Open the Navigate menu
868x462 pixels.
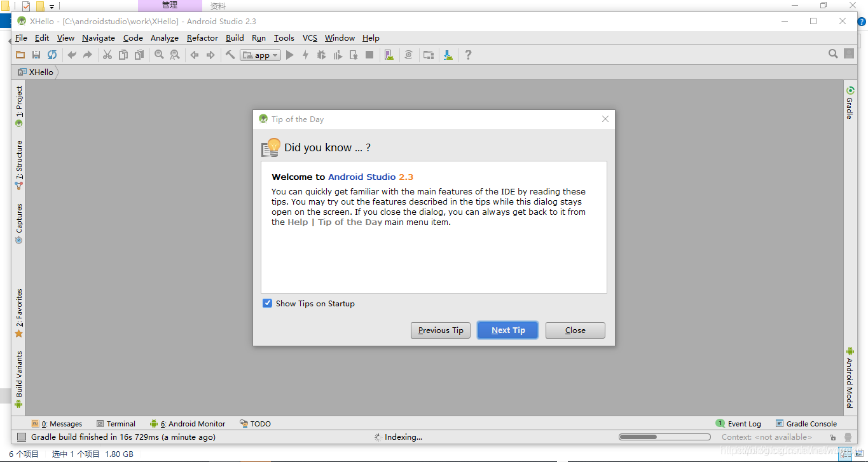click(99, 38)
